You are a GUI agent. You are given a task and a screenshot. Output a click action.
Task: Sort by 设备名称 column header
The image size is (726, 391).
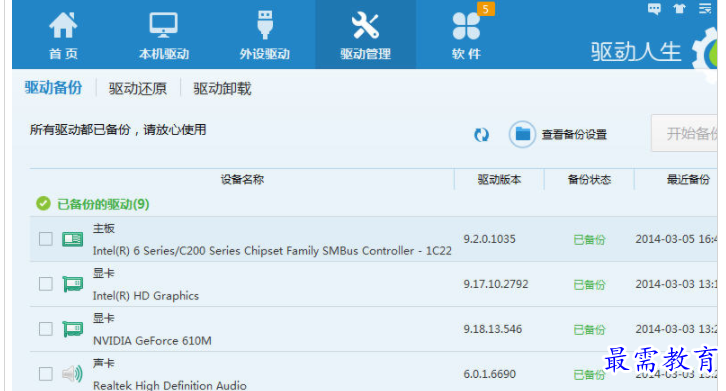click(242, 179)
